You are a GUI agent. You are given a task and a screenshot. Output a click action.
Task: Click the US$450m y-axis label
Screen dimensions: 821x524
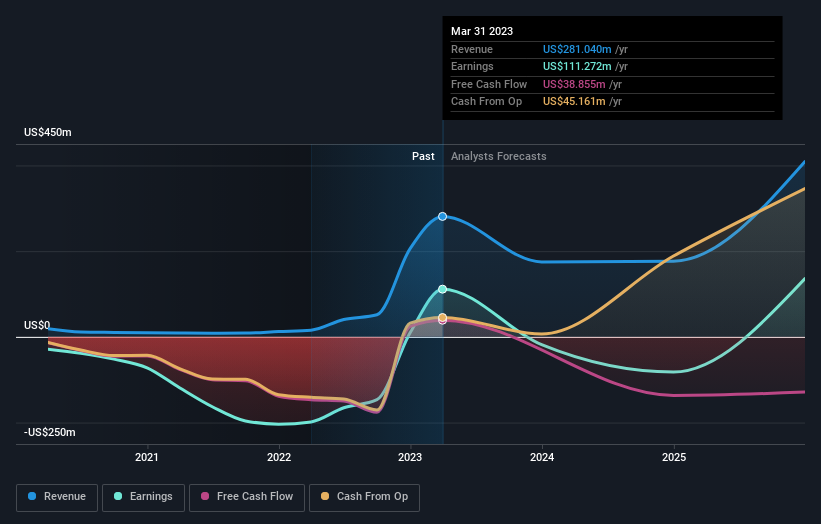click(48, 132)
